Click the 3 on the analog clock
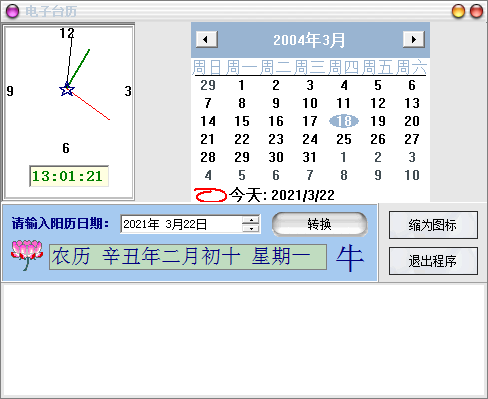The height and width of the screenshot is (399, 488). point(128,91)
